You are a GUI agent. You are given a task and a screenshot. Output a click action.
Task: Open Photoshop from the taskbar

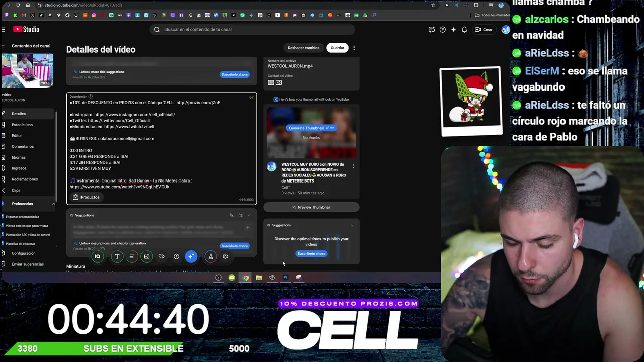[x=285, y=278]
